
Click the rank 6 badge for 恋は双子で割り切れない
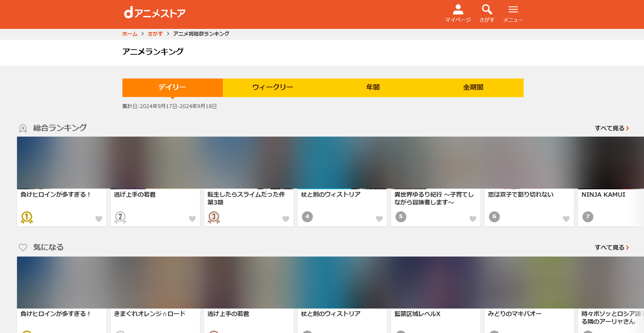(494, 216)
